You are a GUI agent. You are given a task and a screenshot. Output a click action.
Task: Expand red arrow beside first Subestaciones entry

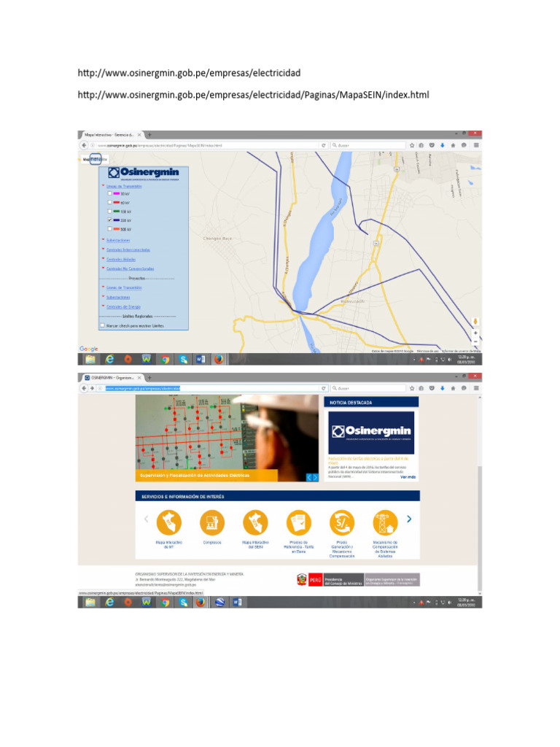tap(103, 239)
